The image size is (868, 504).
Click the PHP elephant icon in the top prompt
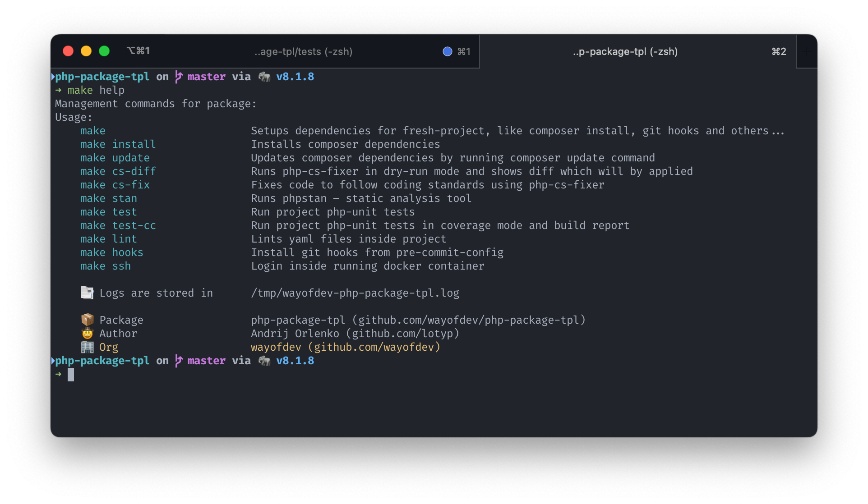264,77
